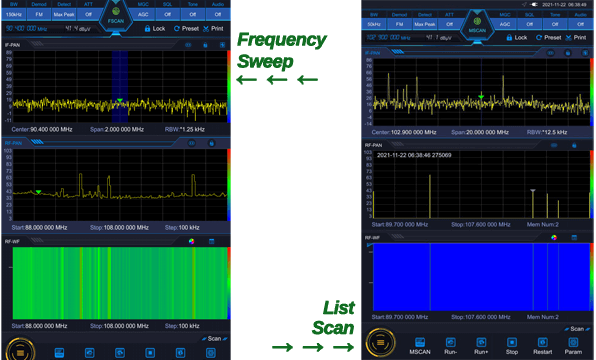Open the Param settings icon
The width and height of the screenshot is (596, 360).
coord(573,342)
